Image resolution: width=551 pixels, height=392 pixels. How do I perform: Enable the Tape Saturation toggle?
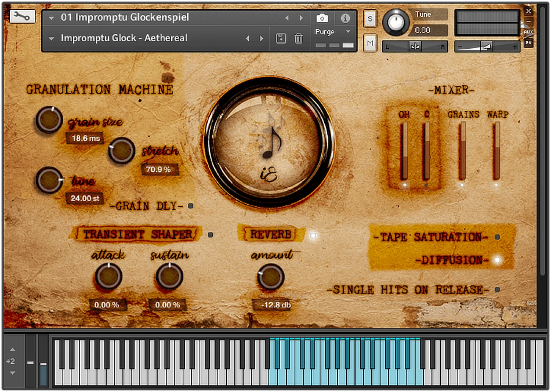point(497,237)
